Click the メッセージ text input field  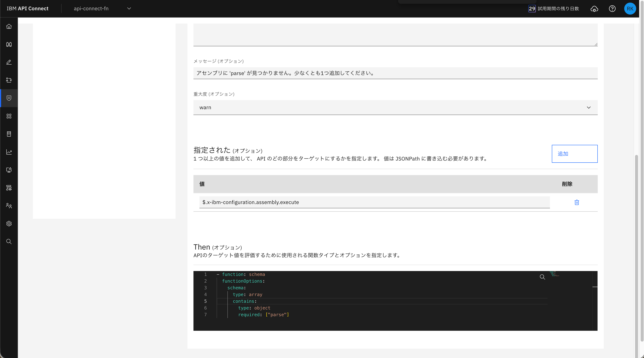pyautogui.click(x=395, y=73)
